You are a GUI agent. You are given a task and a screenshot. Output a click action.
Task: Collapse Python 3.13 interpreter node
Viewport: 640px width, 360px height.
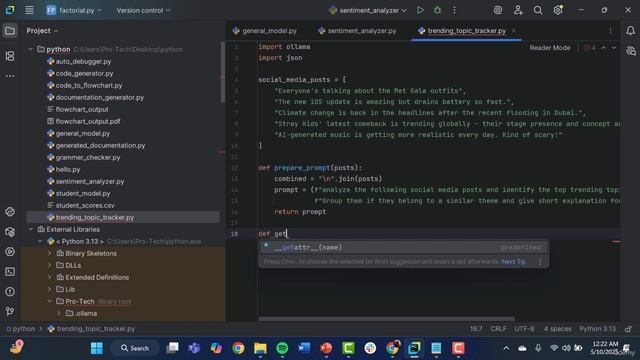[40, 242]
